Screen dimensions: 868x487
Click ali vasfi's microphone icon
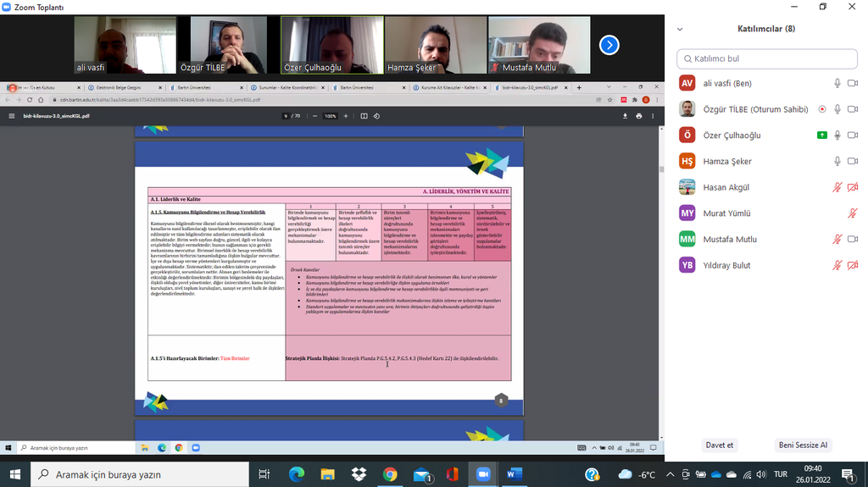(x=837, y=83)
